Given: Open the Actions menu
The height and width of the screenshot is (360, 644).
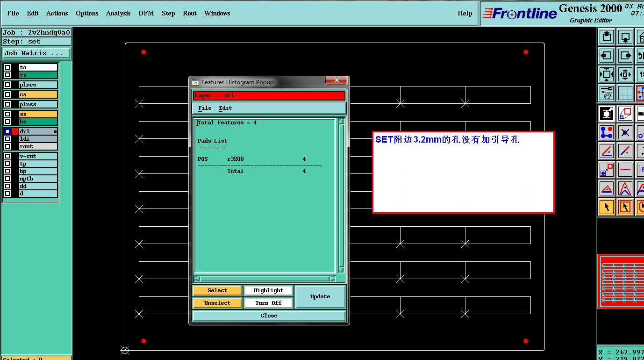Looking at the screenshot, I should coord(57,13).
